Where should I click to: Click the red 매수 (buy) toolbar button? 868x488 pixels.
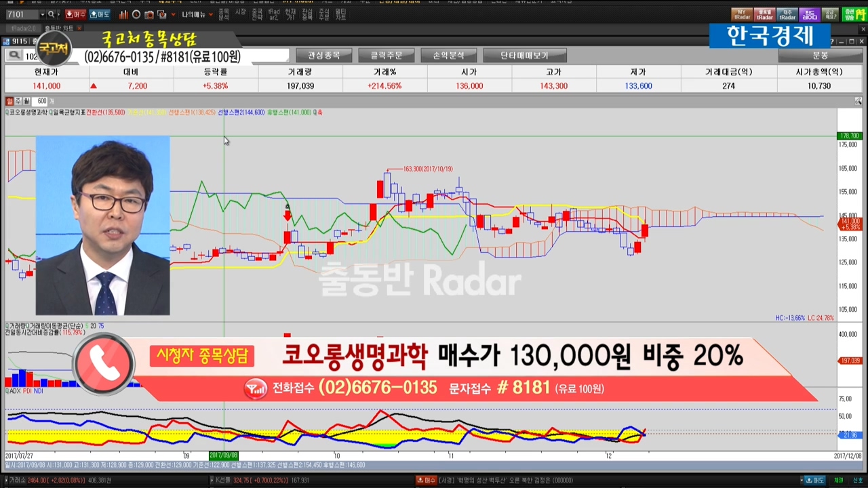pos(75,14)
